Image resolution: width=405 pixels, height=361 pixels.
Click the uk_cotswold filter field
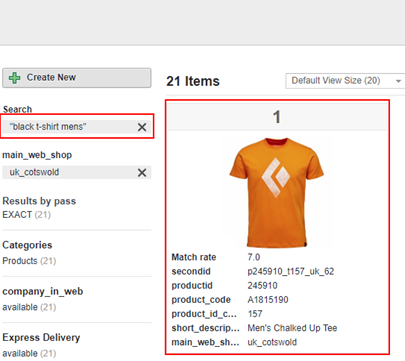tap(77, 172)
